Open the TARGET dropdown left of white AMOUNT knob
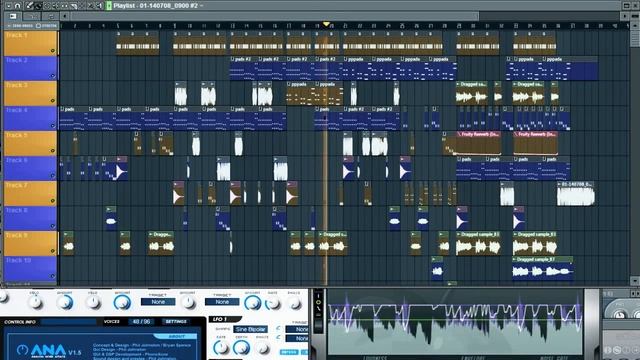 [x=158, y=302]
